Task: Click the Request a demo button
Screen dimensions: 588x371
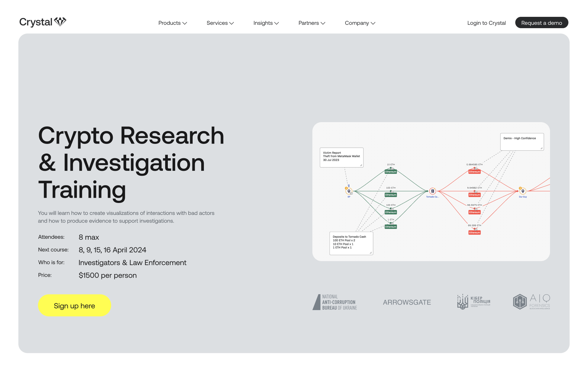Action: click(541, 23)
